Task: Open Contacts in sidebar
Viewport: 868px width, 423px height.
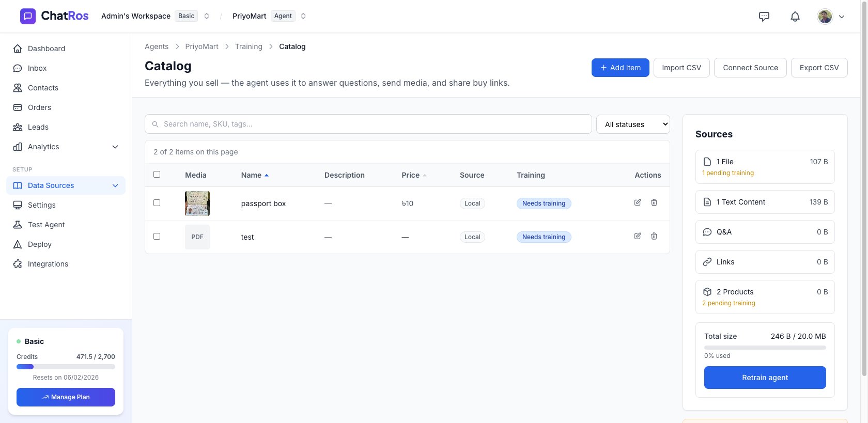Action: [x=66, y=88]
